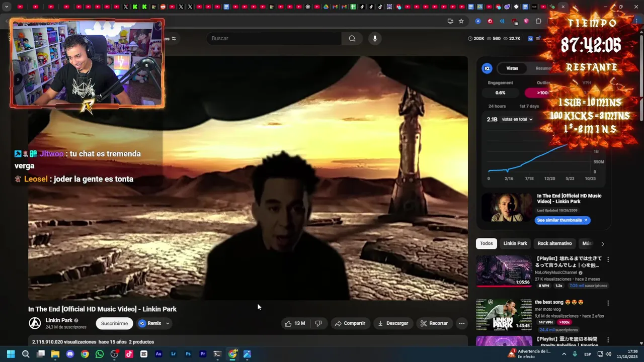Click 'the best song' video title
The image size is (644, 362).
559,302
